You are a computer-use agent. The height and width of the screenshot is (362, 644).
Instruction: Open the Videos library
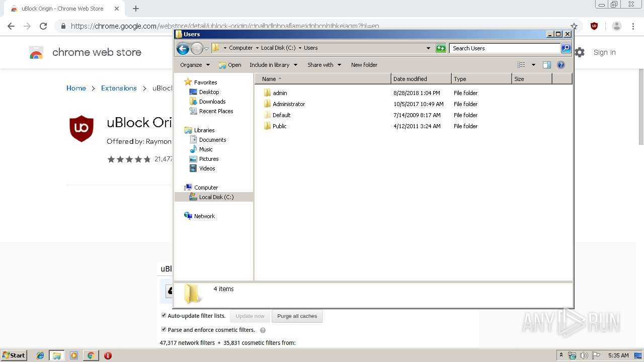pos(202,168)
